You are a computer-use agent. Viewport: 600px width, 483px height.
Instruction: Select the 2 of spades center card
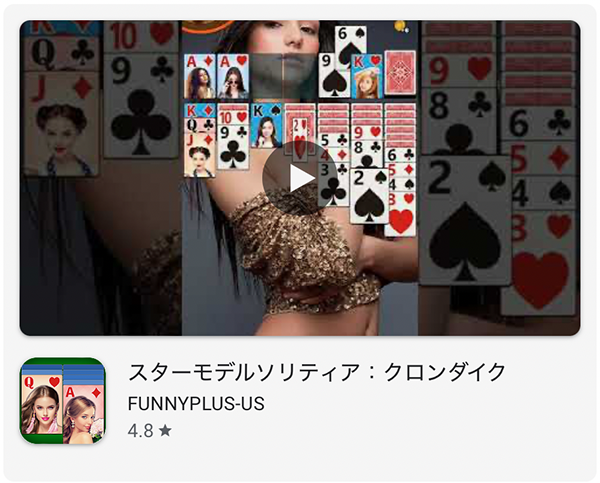point(369,196)
